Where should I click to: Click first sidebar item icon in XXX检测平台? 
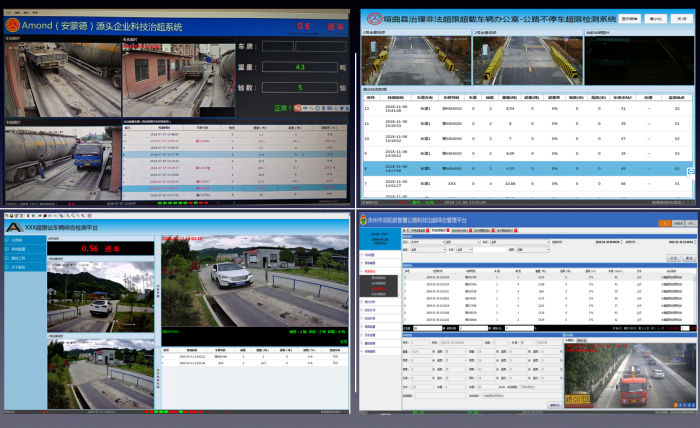(x=8, y=240)
